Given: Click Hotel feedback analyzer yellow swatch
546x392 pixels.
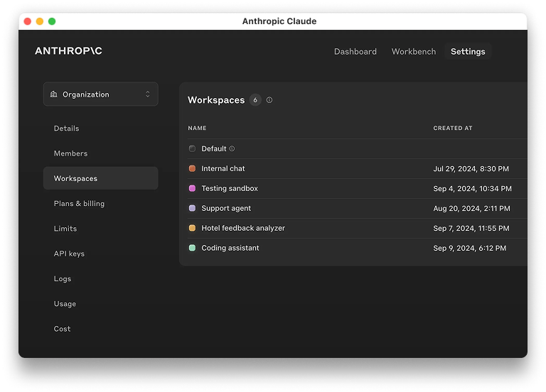Looking at the screenshot, I should pos(192,228).
